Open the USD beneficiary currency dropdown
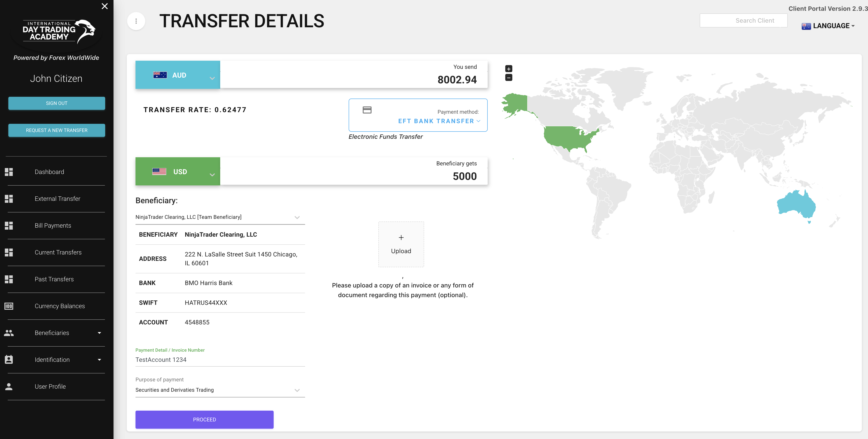The width and height of the screenshot is (868, 439). 178,172
